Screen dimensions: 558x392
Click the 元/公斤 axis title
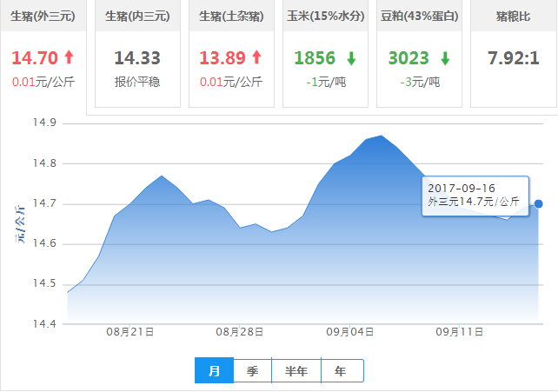coord(20,224)
